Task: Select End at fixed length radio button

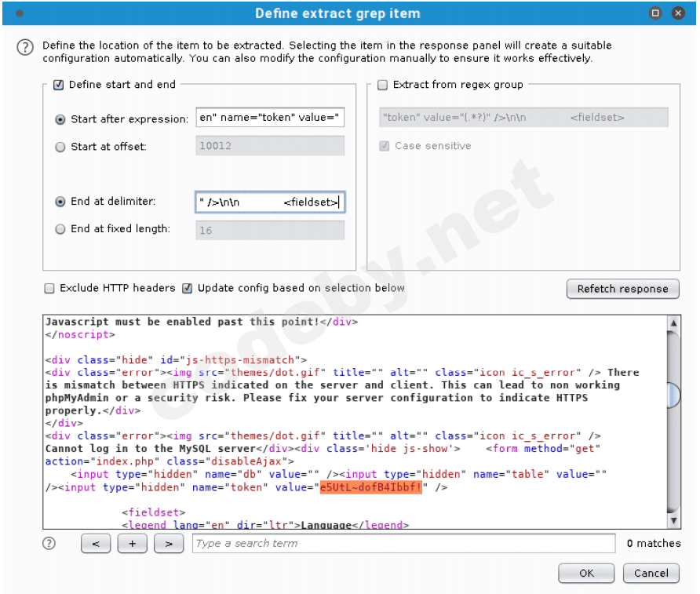Action: (x=60, y=229)
